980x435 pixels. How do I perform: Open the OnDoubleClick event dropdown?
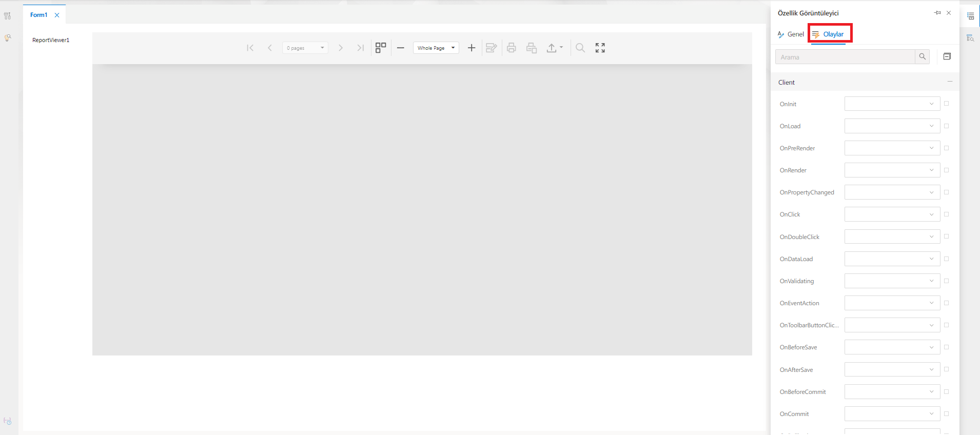coord(892,236)
